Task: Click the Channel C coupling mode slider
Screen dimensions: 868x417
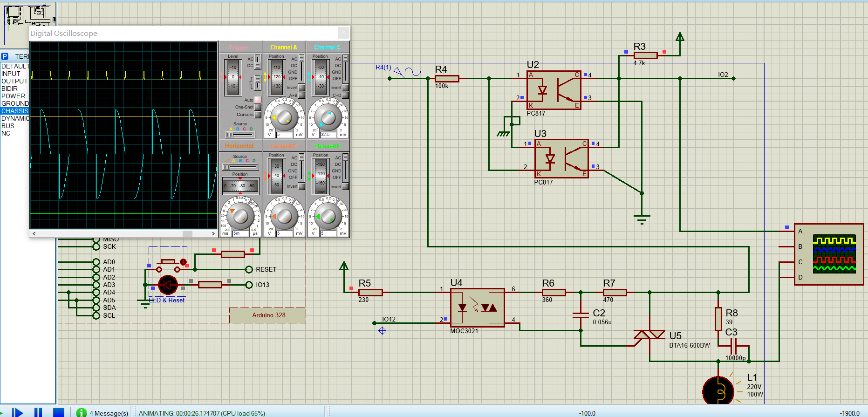Action: point(345,68)
